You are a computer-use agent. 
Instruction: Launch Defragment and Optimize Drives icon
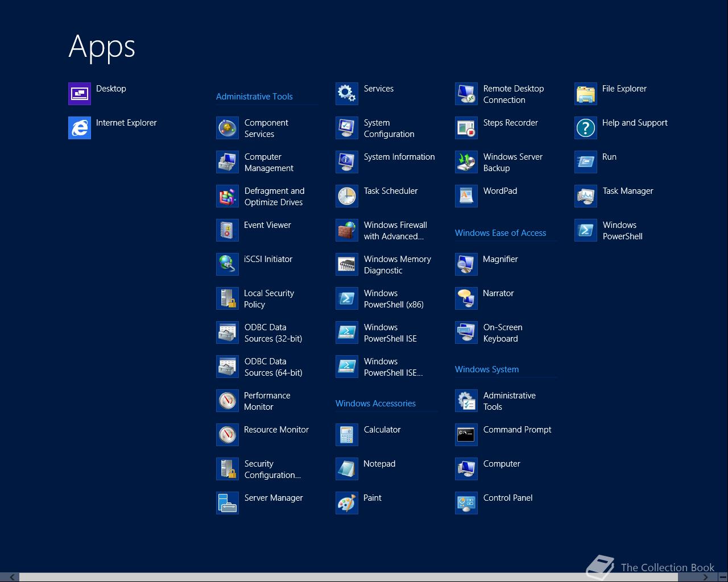(x=227, y=196)
